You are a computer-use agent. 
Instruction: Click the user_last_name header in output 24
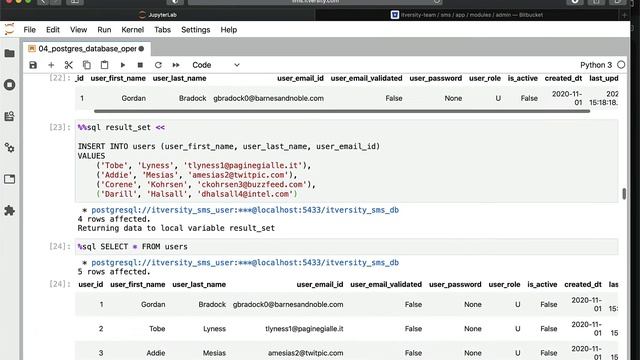click(199, 284)
